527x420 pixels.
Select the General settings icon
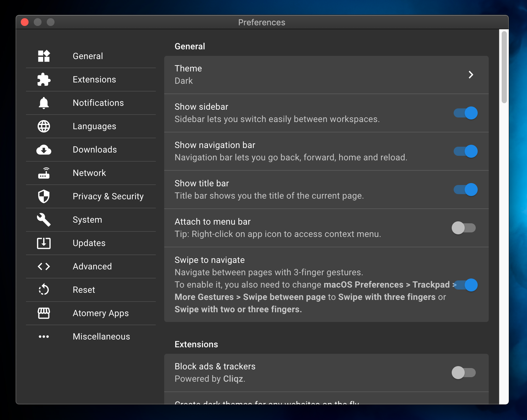[x=44, y=56]
